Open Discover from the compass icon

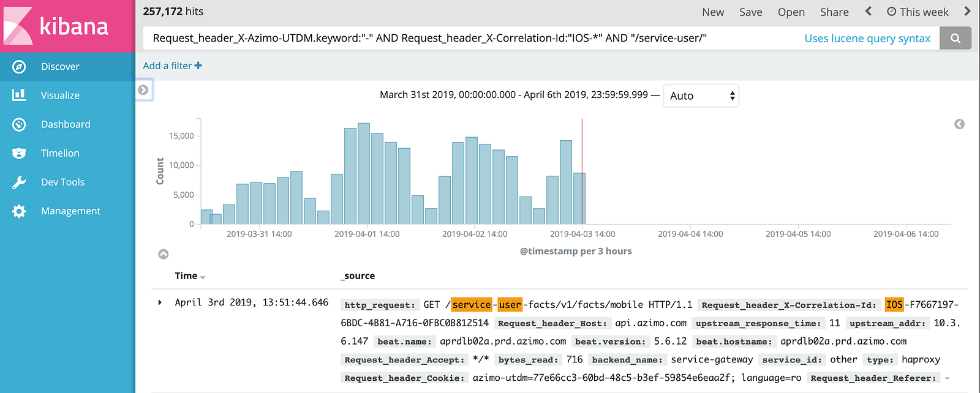(19, 67)
